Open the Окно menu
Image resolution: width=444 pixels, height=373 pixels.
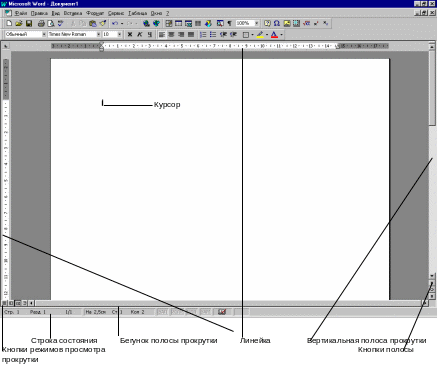(156, 13)
